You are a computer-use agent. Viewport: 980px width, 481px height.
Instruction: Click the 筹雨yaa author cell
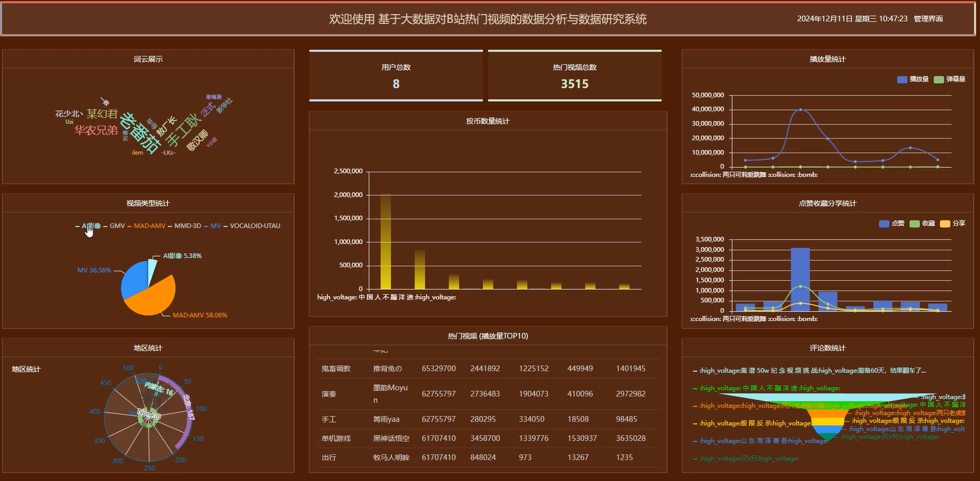click(387, 419)
